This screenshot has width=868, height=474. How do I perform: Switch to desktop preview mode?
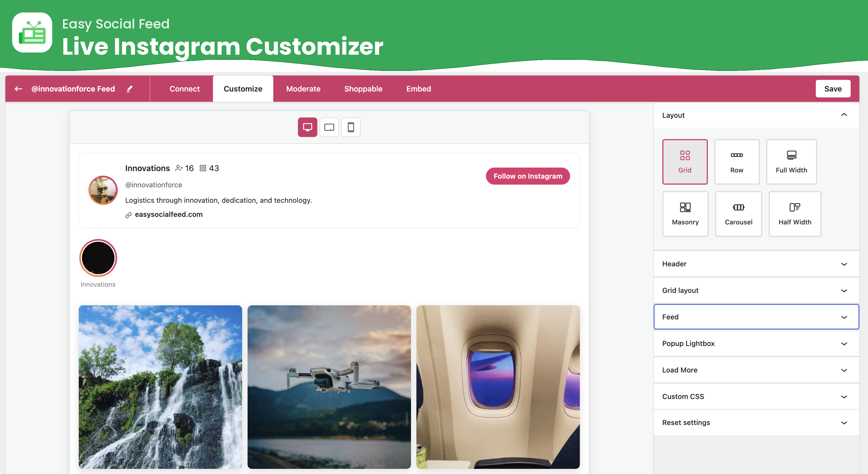(307, 127)
